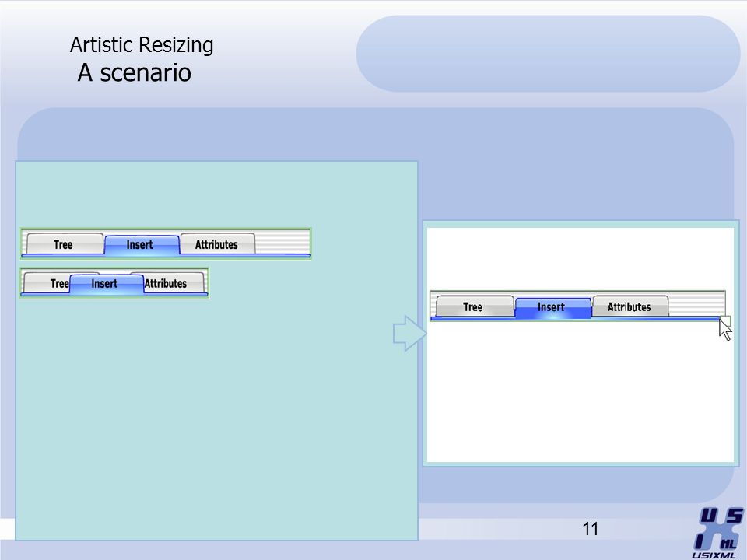Select the Tree tab in the compressed overlapping tab bar
Viewport: 747px width, 560px height.
47,283
